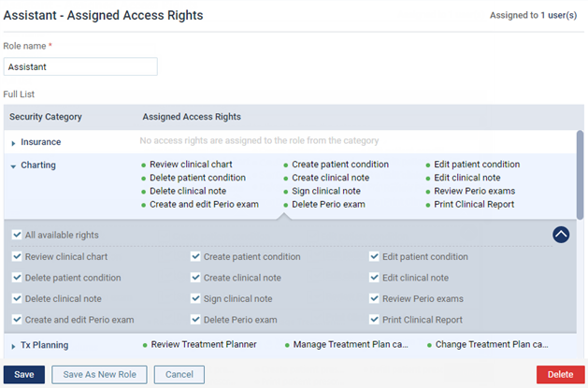Toggle Delete Perio exam checkbox
The image size is (588, 388).
point(195,320)
